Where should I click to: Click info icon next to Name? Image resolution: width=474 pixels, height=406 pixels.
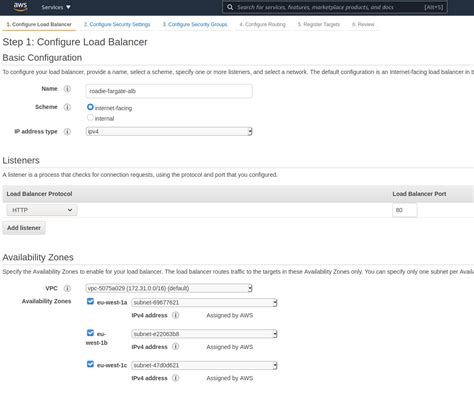click(x=67, y=89)
